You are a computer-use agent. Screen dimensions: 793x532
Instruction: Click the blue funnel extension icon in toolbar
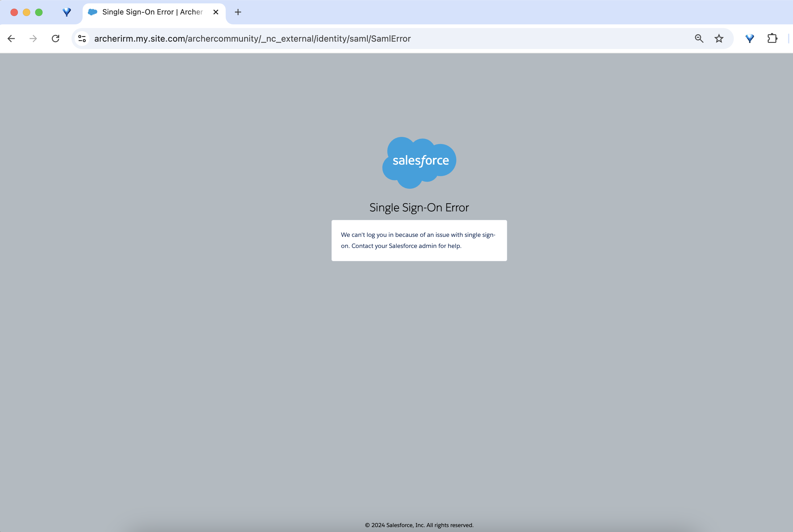[750, 39]
